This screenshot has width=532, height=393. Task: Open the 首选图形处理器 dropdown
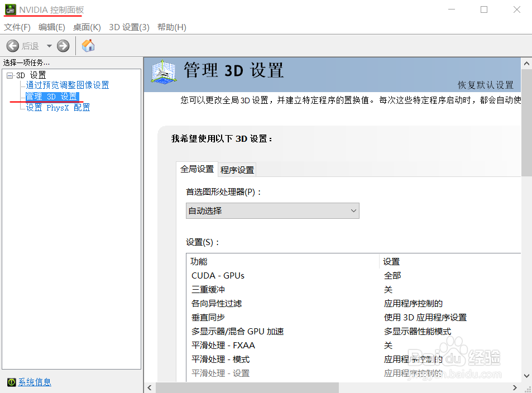(272, 211)
